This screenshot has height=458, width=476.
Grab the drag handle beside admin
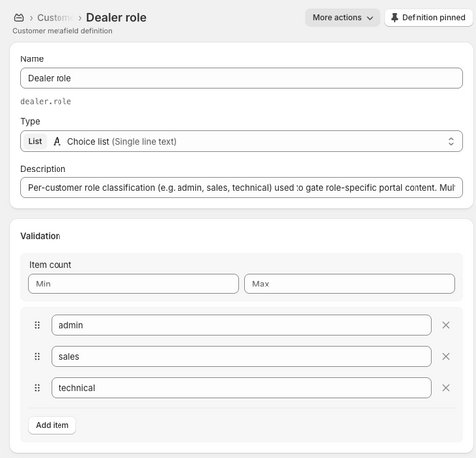[37, 325]
